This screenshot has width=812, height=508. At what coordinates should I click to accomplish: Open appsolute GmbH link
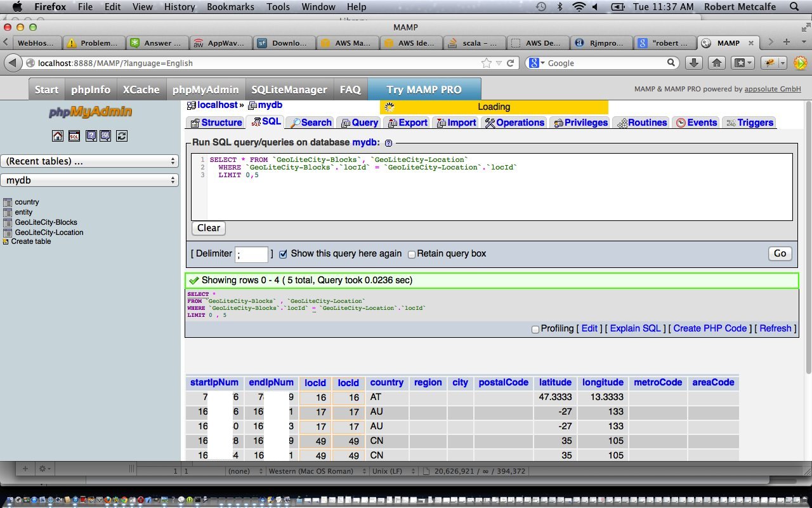coord(772,90)
